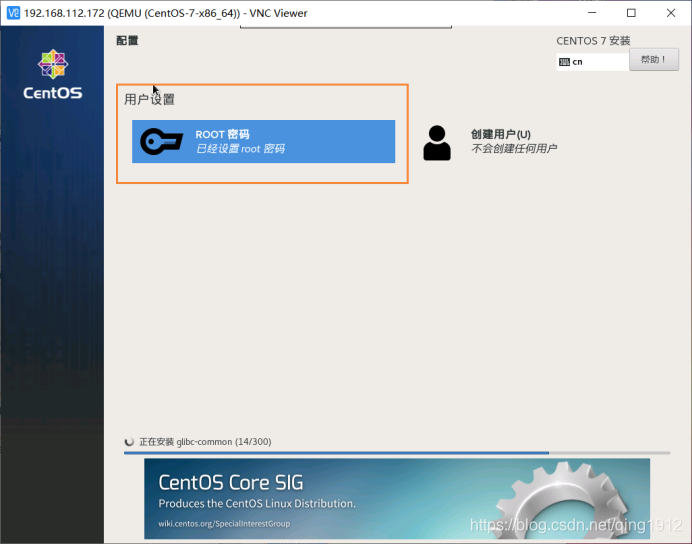Screen dimensions: 692x544
Task: Open the ROOT 密码 settings
Action: click(x=263, y=141)
